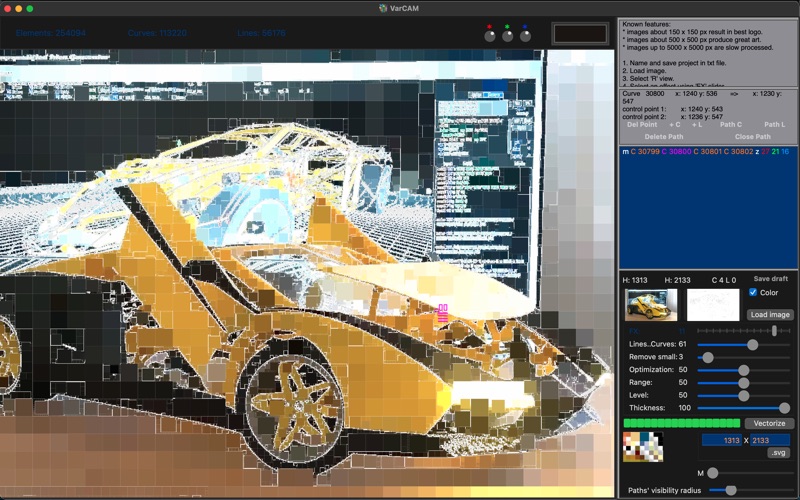The height and width of the screenshot is (500, 800).
Task: Click the Remove small slider handle
Action: (708, 358)
